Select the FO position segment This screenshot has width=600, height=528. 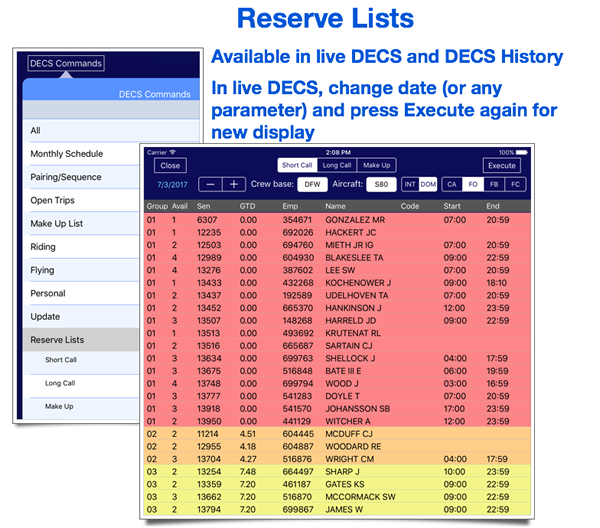coord(473,184)
